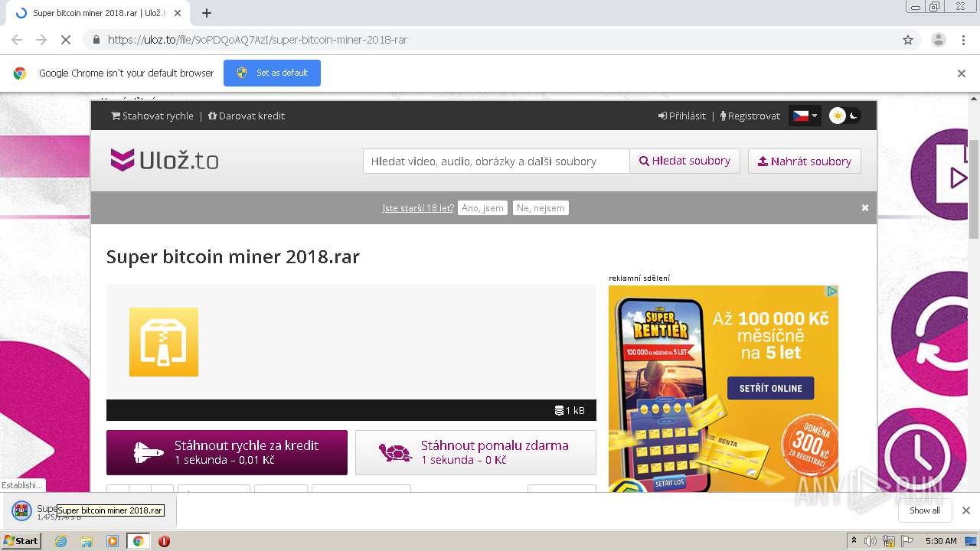Image resolution: width=980 pixels, height=551 pixels.
Task: Click the Jste starší 18 let? link
Action: point(418,207)
